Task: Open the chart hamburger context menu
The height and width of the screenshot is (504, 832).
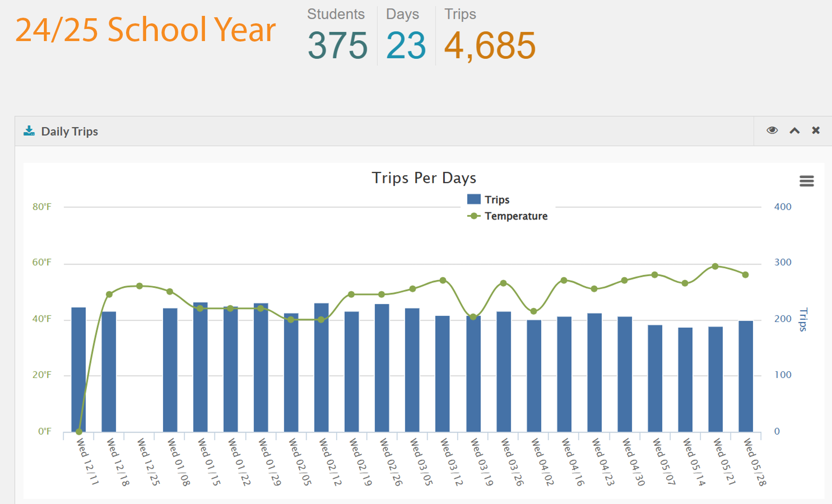Action: click(806, 181)
